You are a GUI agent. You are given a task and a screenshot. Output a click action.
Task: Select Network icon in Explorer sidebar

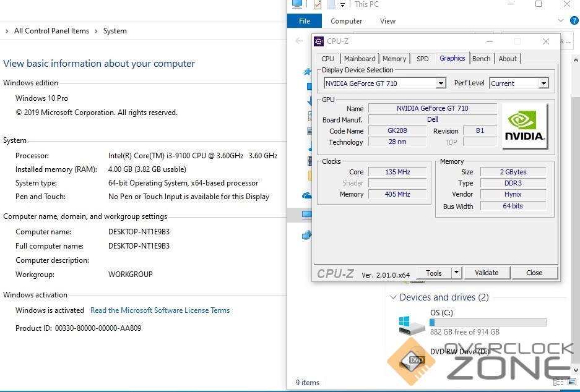[x=306, y=235]
